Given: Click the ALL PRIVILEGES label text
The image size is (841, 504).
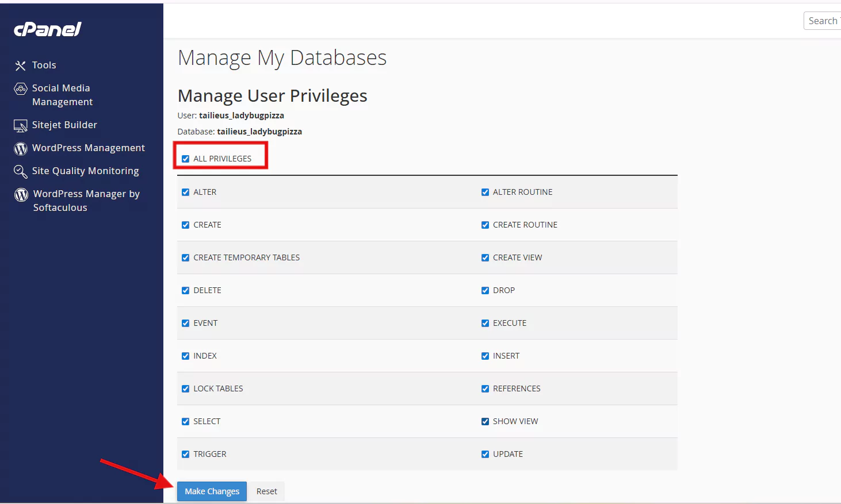Looking at the screenshot, I should pos(223,159).
